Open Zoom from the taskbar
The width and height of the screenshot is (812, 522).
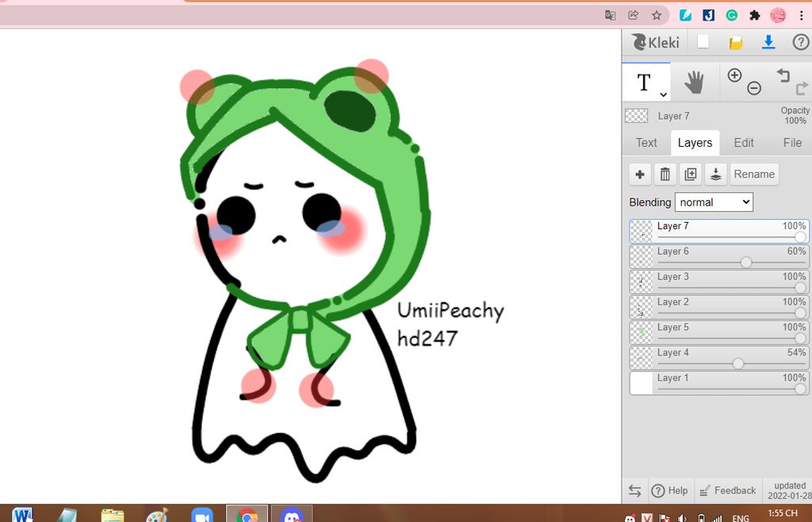[x=202, y=516]
